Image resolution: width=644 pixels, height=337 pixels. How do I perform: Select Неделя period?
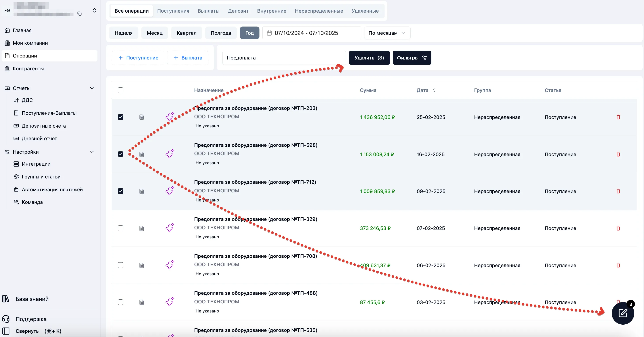click(124, 33)
